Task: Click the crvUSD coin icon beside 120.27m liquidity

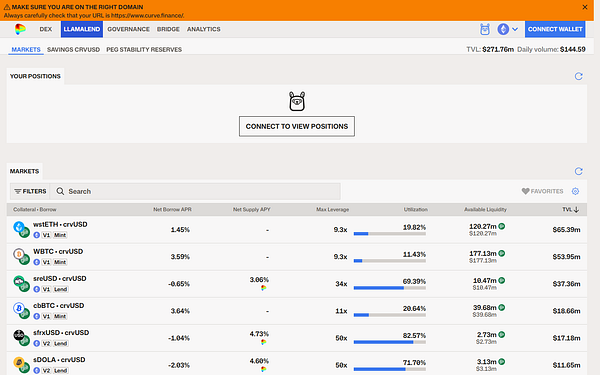Action: [x=502, y=226]
